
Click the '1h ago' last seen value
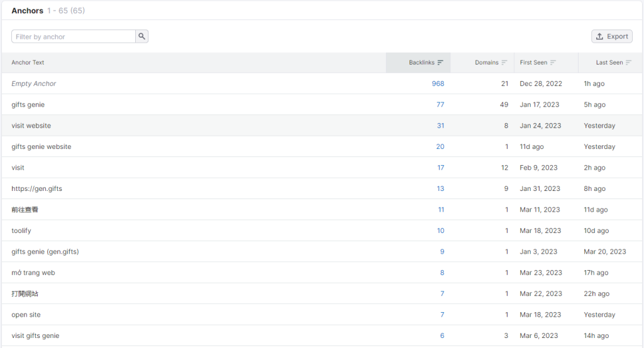(594, 84)
